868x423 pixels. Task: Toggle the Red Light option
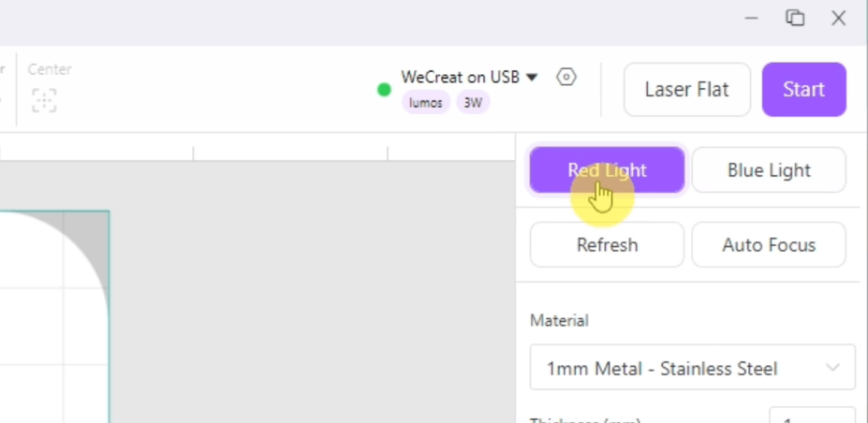point(607,170)
